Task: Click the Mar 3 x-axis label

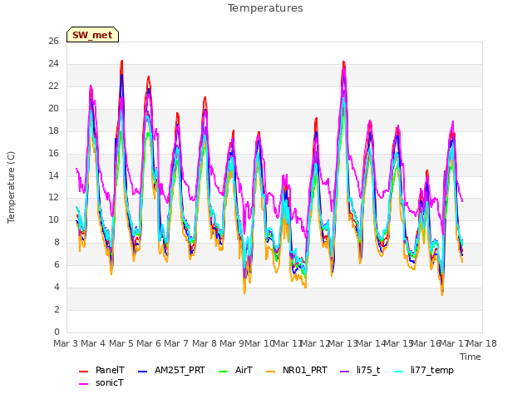Action: click(x=66, y=343)
